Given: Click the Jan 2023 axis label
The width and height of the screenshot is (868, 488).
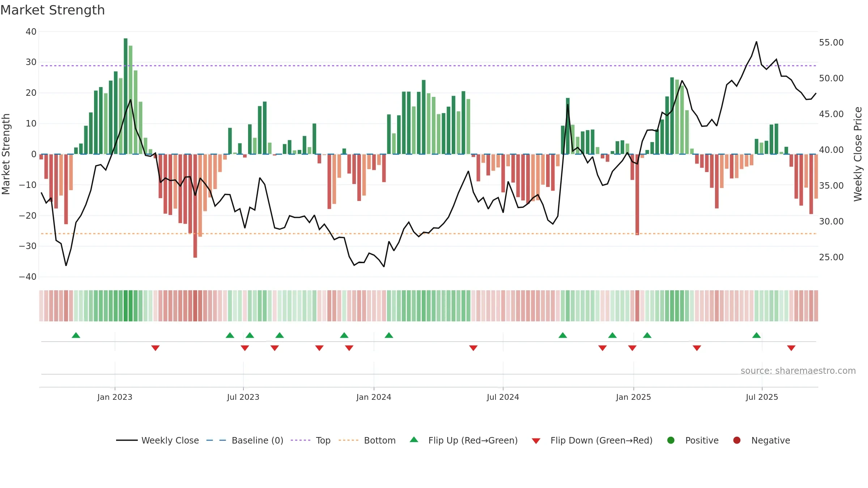Looking at the screenshot, I should [x=115, y=397].
